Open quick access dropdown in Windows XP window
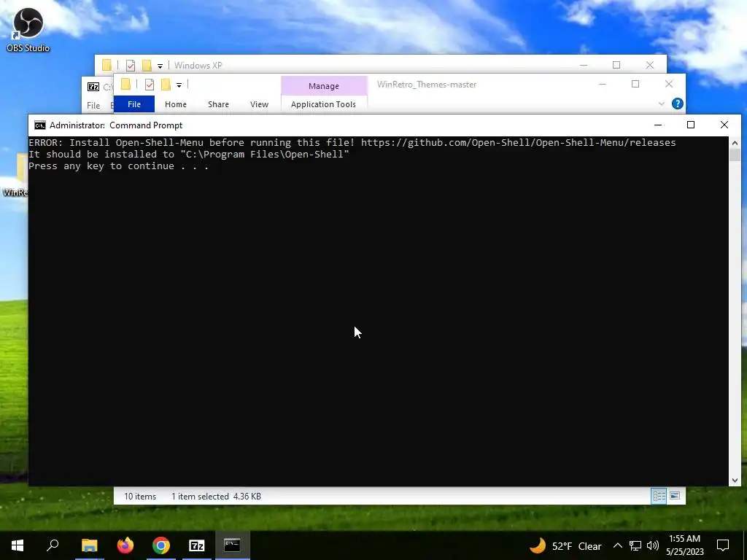The width and height of the screenshot is (747, 560). click(x=160, y=66)
